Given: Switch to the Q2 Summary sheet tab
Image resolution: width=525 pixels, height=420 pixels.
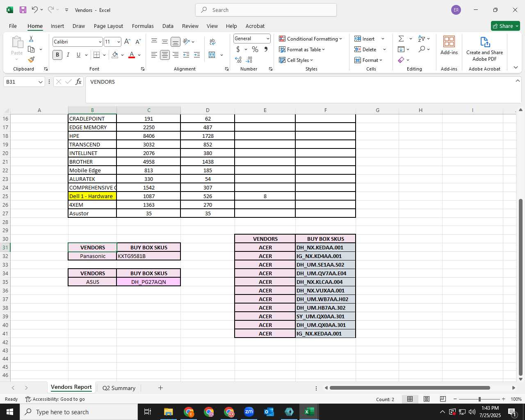Looking at the screenshot, I should tap(119, 388).
